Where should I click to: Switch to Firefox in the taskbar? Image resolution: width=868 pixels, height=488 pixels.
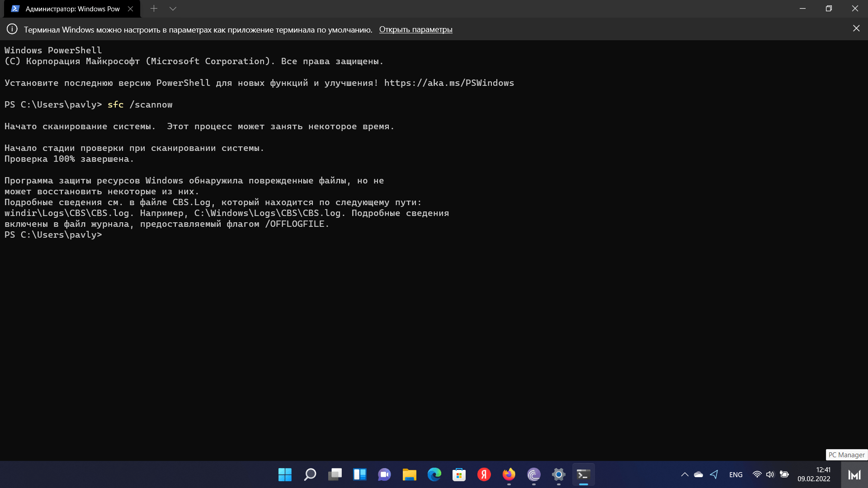point(509,474)
